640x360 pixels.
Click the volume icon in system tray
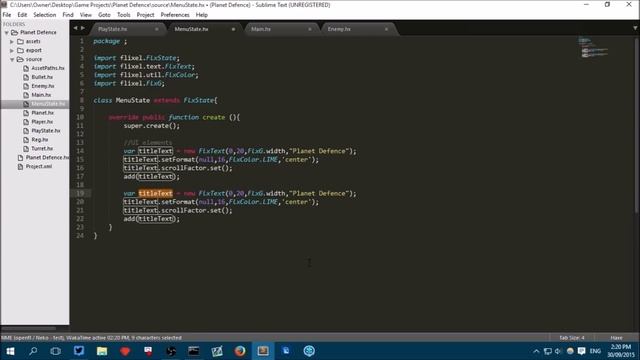(558, 351)
